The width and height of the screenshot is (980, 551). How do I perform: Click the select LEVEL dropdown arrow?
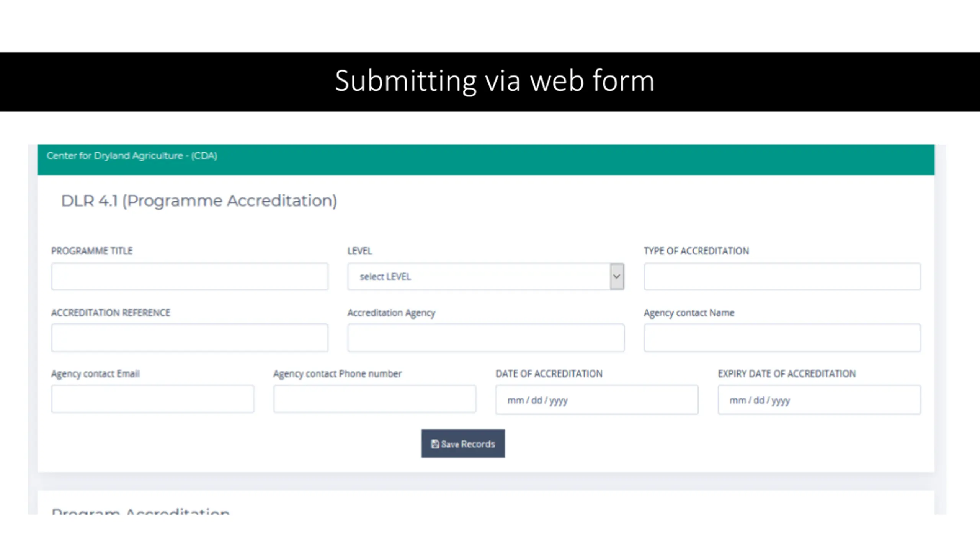click(617, 276)
